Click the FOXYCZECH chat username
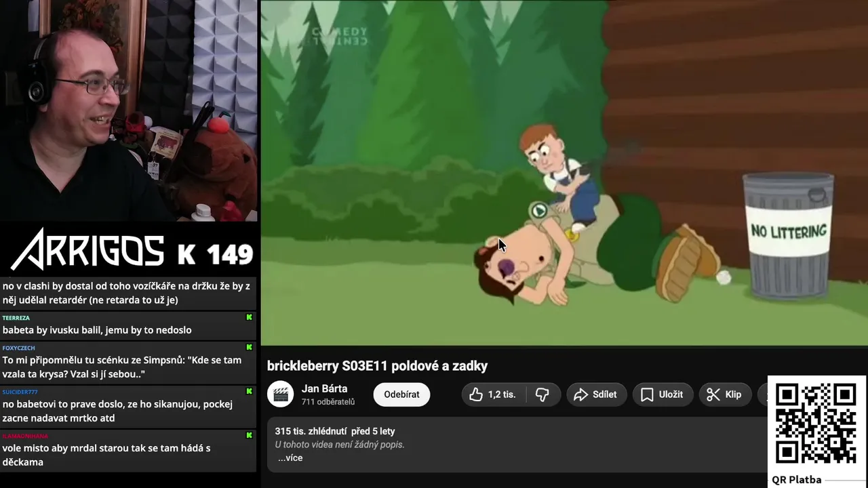The width and height of the screenshot is (868, 488). pos(18,348)
